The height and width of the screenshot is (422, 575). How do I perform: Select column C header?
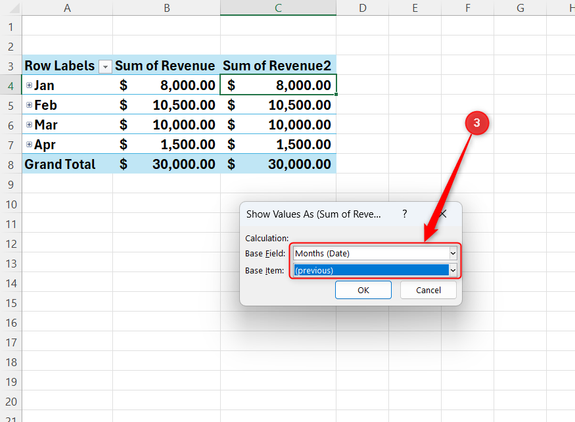pyautogui.click(x=278, y=8)
